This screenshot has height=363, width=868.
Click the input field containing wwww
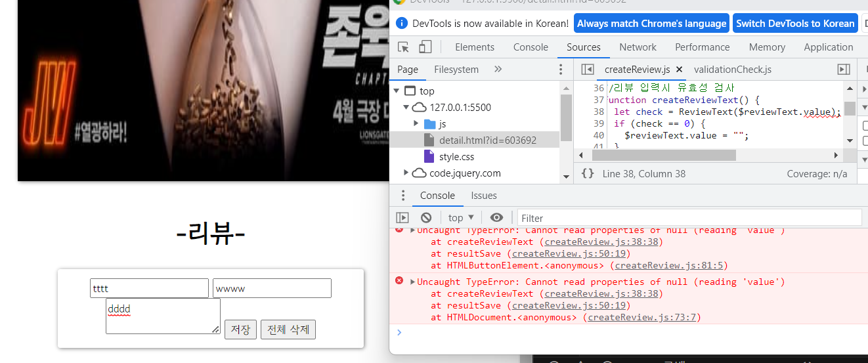(x=272, y=288)
